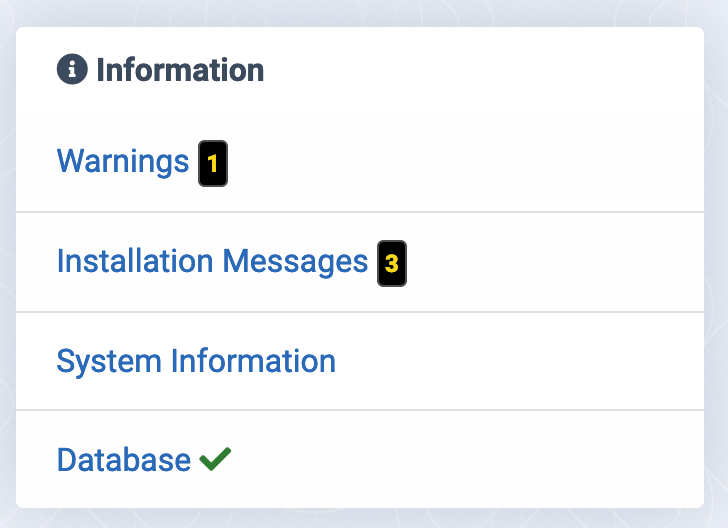Open the System Information link
This screenshot has width=728, height=528.
pyautogui.click(x=196, y=361)
